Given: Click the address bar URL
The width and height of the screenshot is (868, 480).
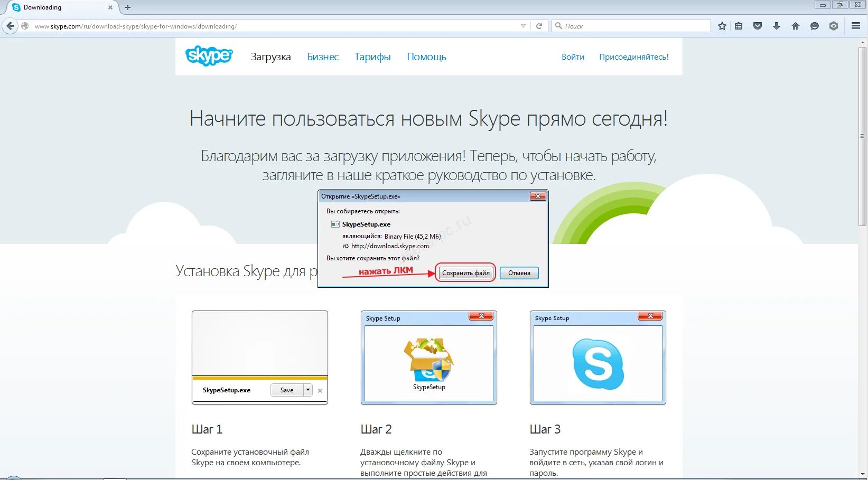Looking at the screenshot, I should pos(136,26).
